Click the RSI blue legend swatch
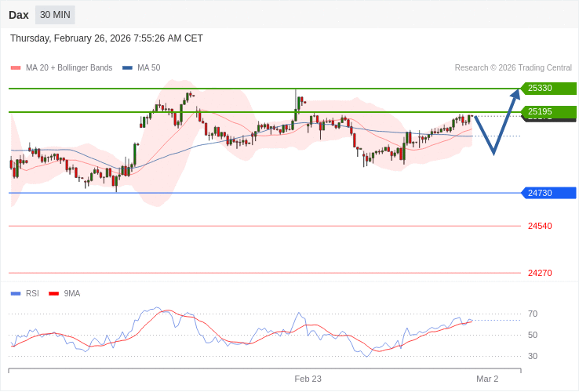Screen dimensions: 579x392 [x=16, y=294]
